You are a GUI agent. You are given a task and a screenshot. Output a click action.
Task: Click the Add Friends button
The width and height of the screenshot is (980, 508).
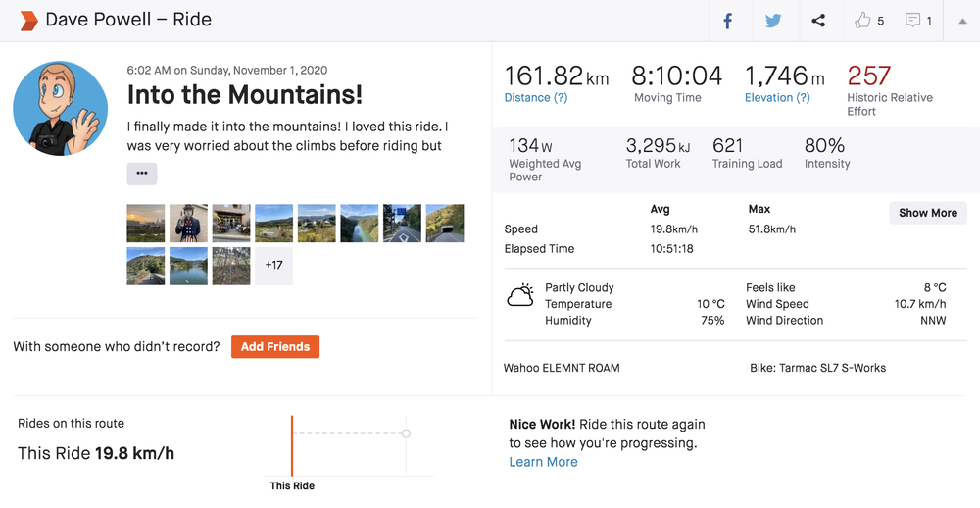(x=274, y=346)
